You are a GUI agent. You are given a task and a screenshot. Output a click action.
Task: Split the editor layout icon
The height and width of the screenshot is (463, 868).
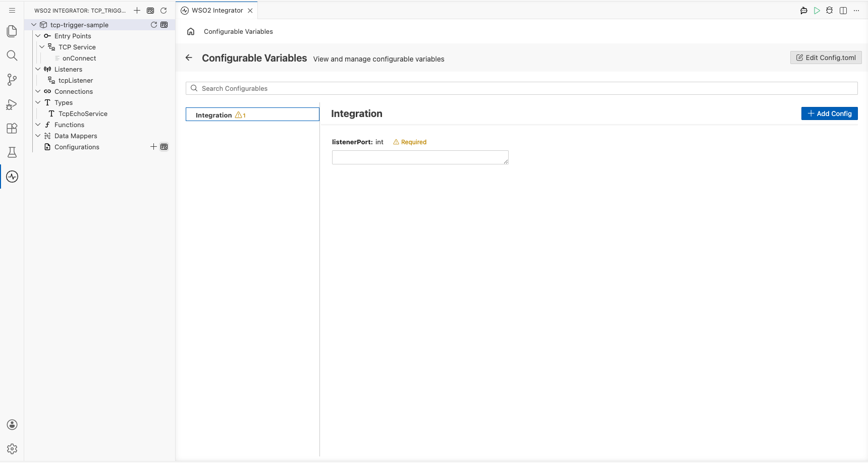click(843, 10)
